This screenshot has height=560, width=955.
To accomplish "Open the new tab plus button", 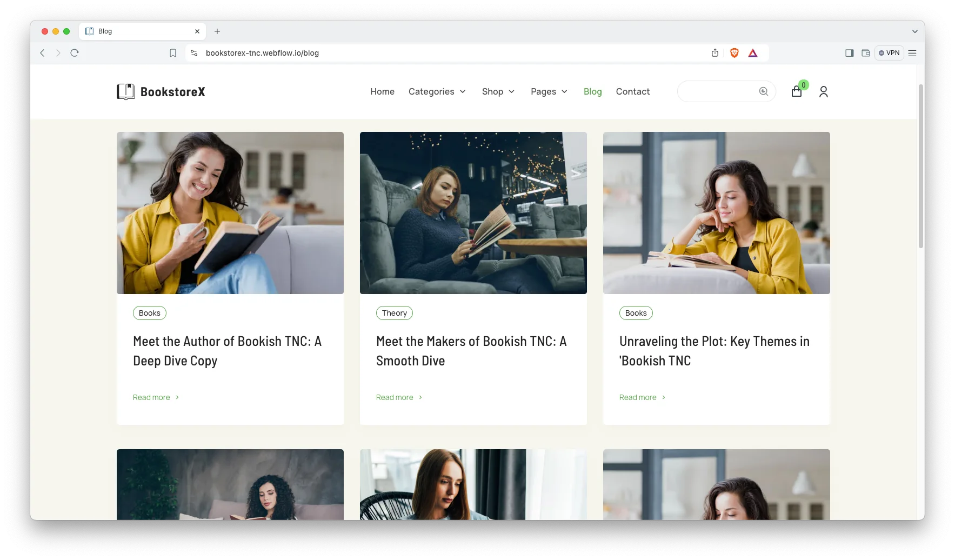I will [x=217, y=31].
